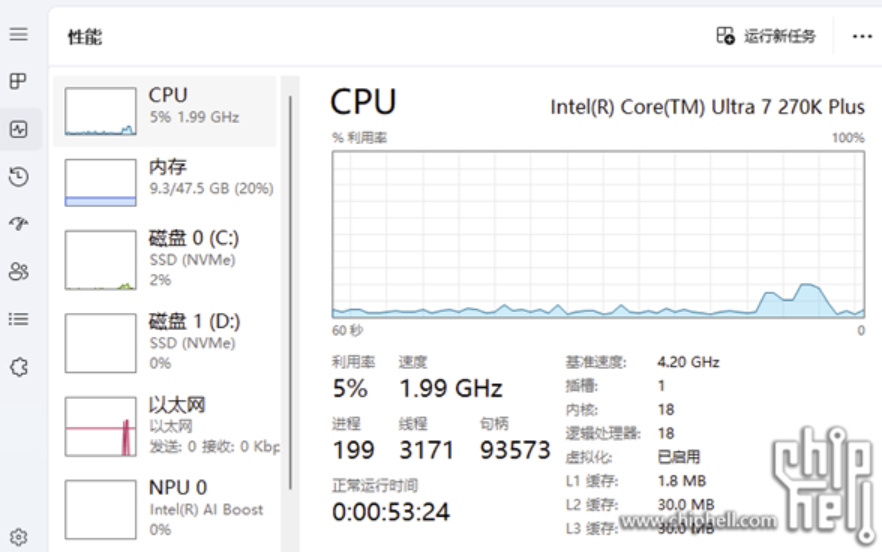Click Run new task button
882x552 pixels.
coord(767,36)
